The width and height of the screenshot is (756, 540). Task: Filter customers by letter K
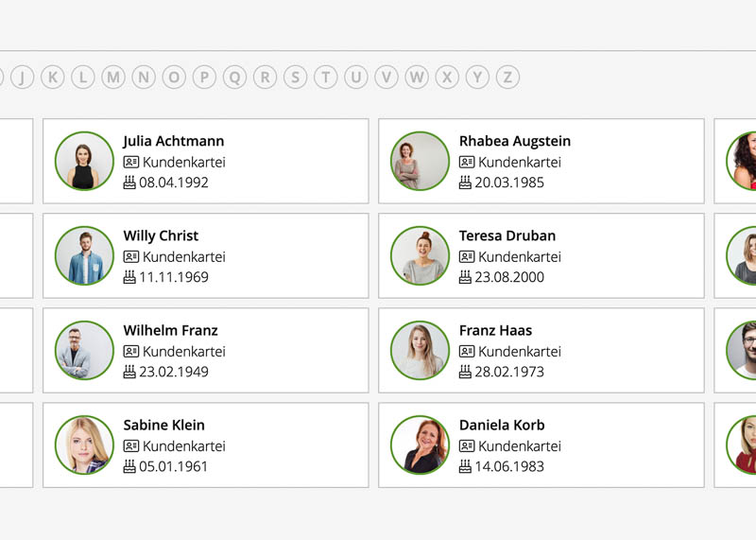pos(54,78)
